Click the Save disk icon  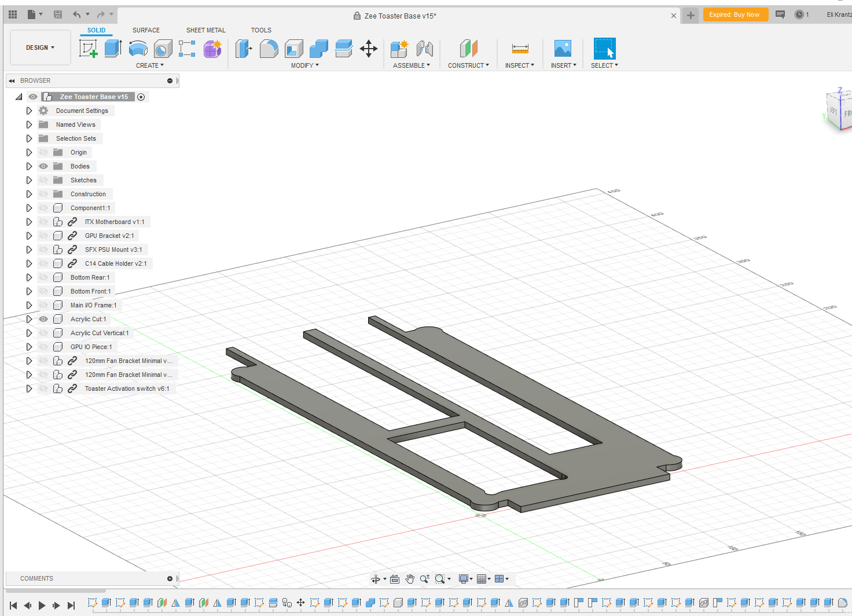pyautogui.click(x=58, y=14)
